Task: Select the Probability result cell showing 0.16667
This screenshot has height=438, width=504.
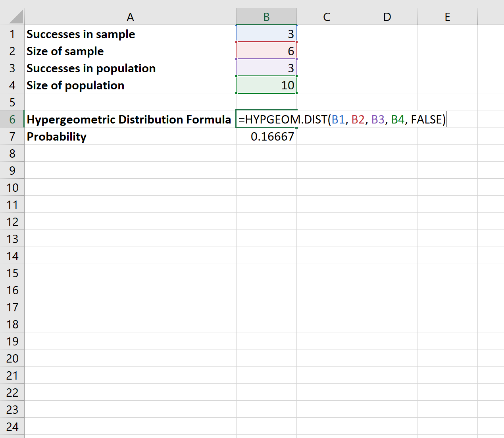Action: tap(266, 136)
